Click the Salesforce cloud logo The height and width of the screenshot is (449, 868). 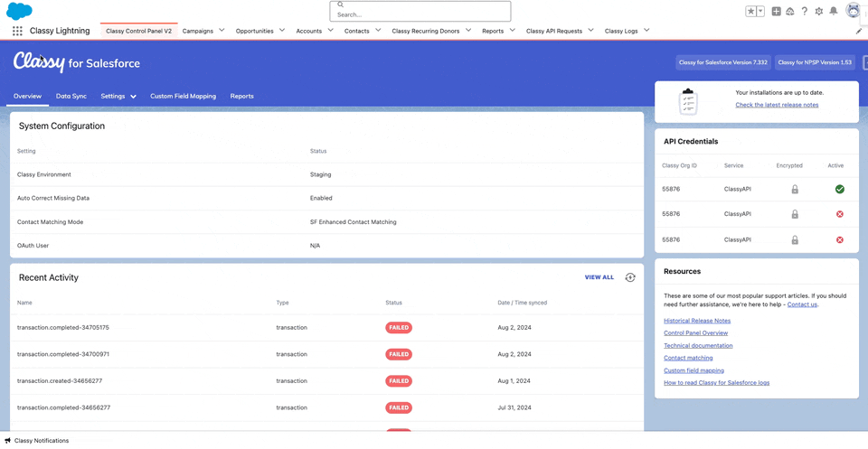(x=19, y=11)
